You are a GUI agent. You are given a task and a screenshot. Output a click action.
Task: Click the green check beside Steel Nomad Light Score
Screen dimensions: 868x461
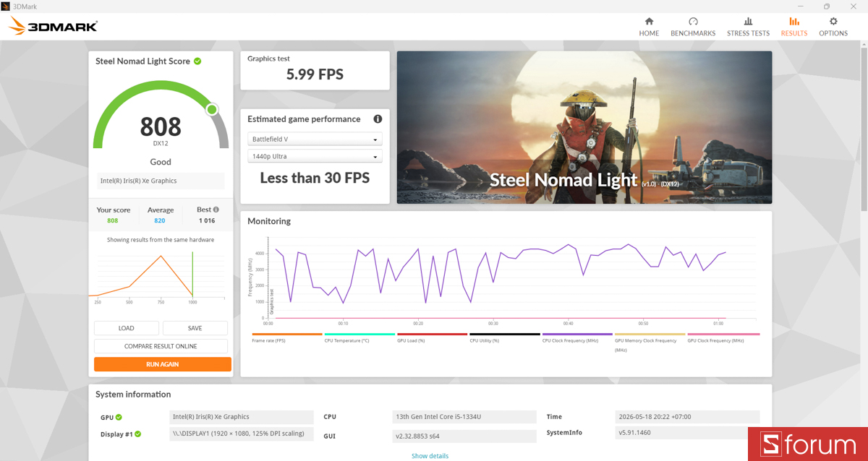coord(197,61)
